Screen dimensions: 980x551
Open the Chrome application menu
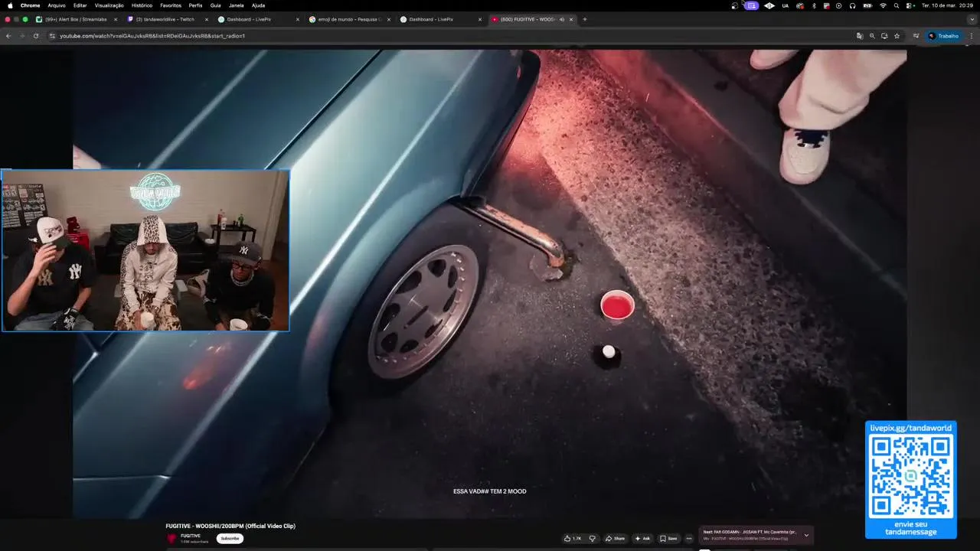(30, 5)
